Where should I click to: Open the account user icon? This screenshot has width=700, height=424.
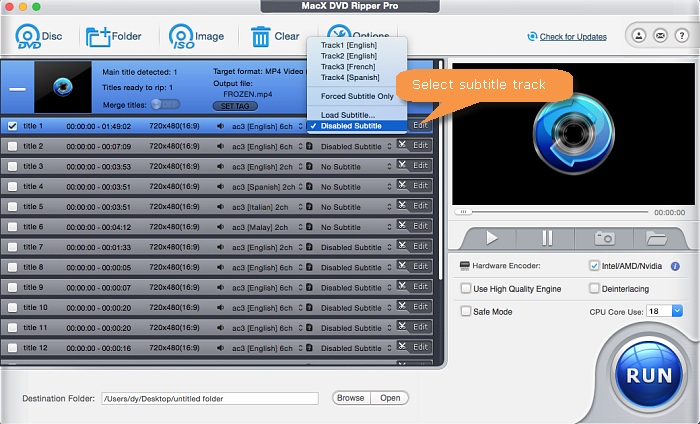pos(639,35)
